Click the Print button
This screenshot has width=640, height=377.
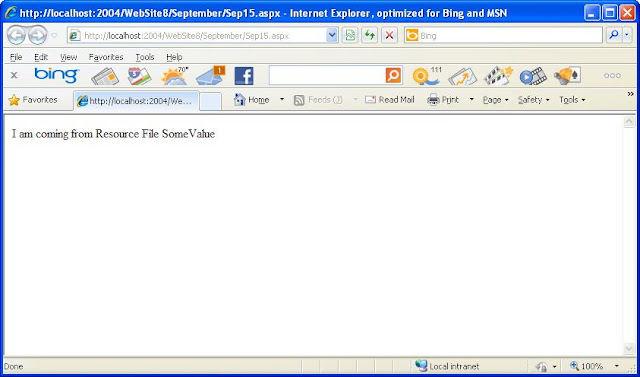(443, 100)
